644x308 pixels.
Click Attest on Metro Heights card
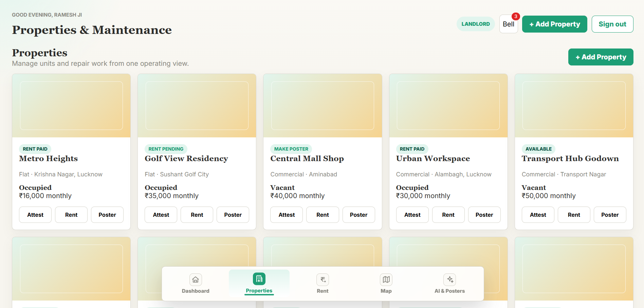click(35, 215)
